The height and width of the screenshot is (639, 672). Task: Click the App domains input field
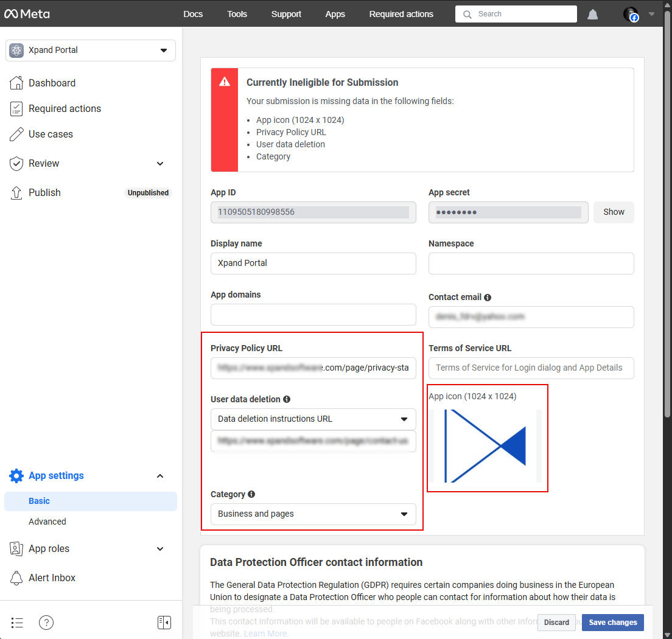coord(313,315)
